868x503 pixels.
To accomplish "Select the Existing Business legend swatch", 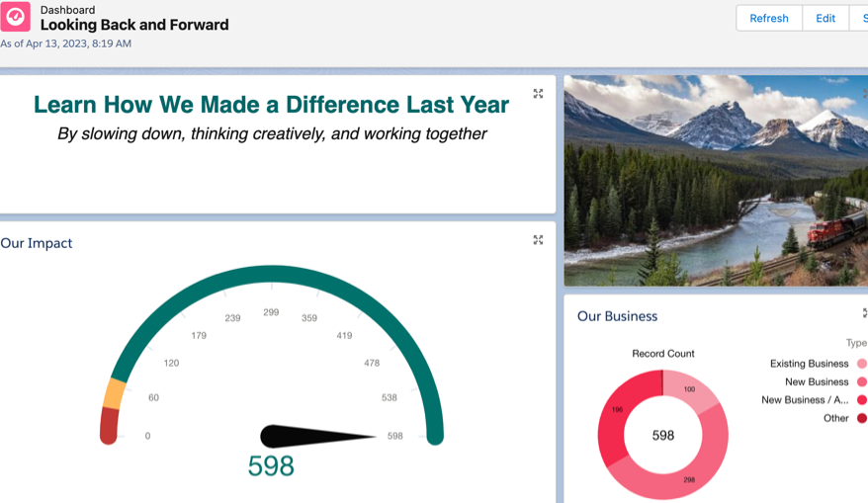I will coord(862,364).
